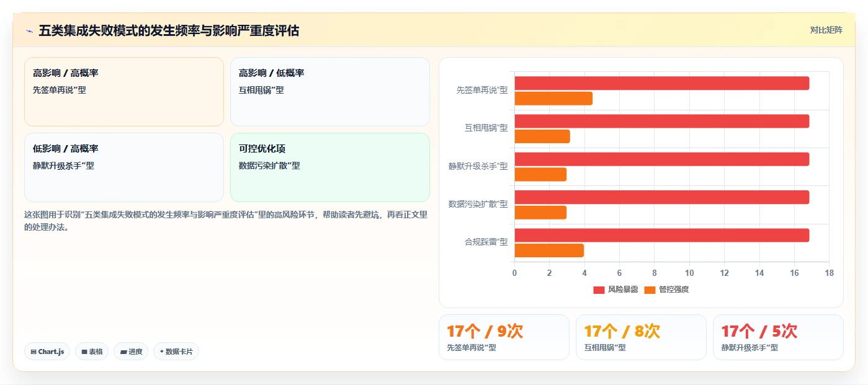
Task: Click the orange bar for 静默升级杀手"型
Action: tap(540, 174)
